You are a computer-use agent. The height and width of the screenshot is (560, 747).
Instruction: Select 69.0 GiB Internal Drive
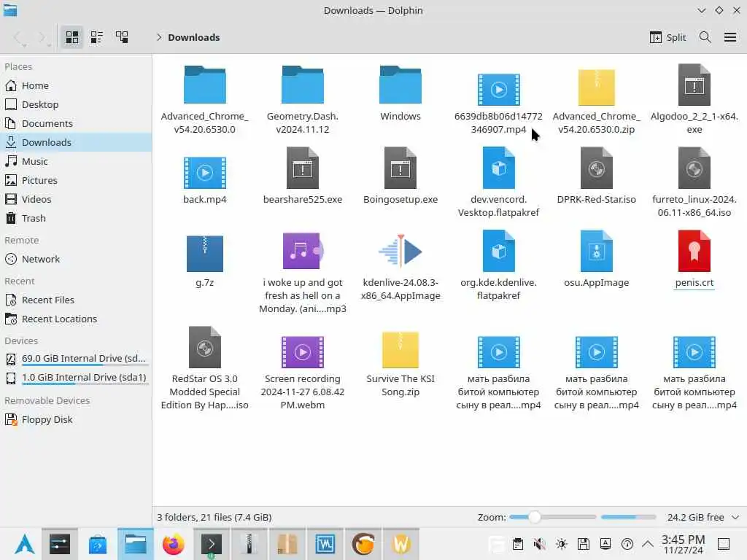click(76, 359)
